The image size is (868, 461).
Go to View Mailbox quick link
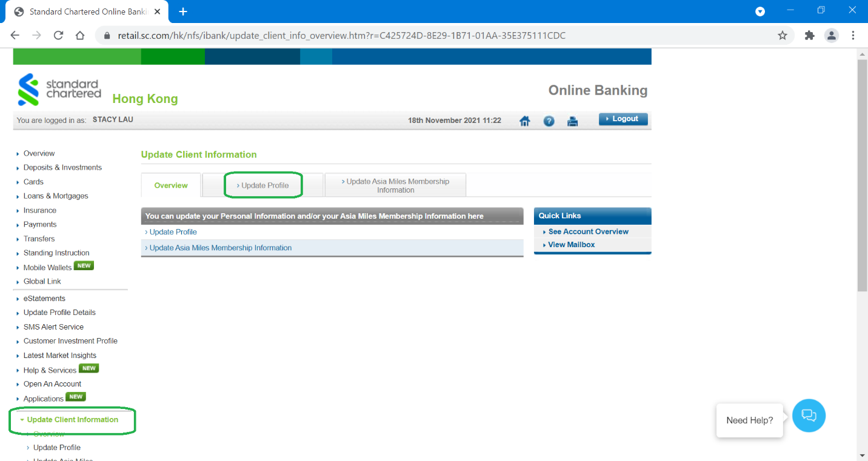pos(571,245)
